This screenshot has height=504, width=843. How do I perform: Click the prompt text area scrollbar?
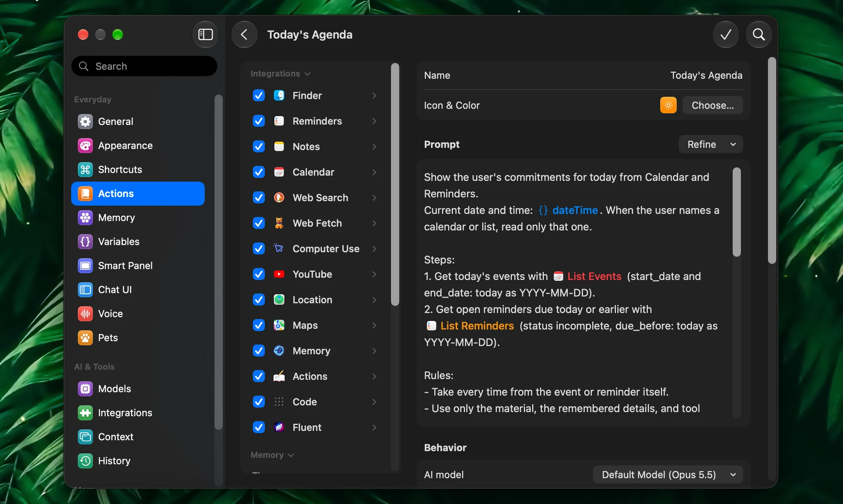tap(737, 212)
